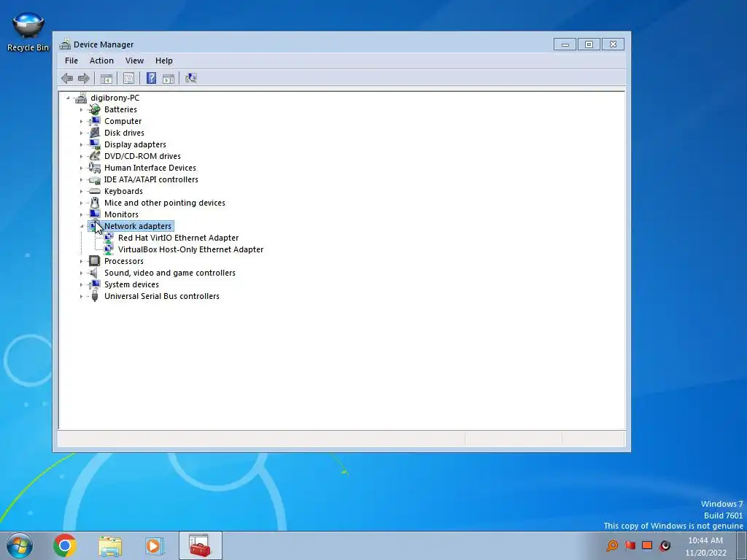Viewport: 747px width, 560px height.
Task: Click the Processors category icon
Action: point(94,261)
